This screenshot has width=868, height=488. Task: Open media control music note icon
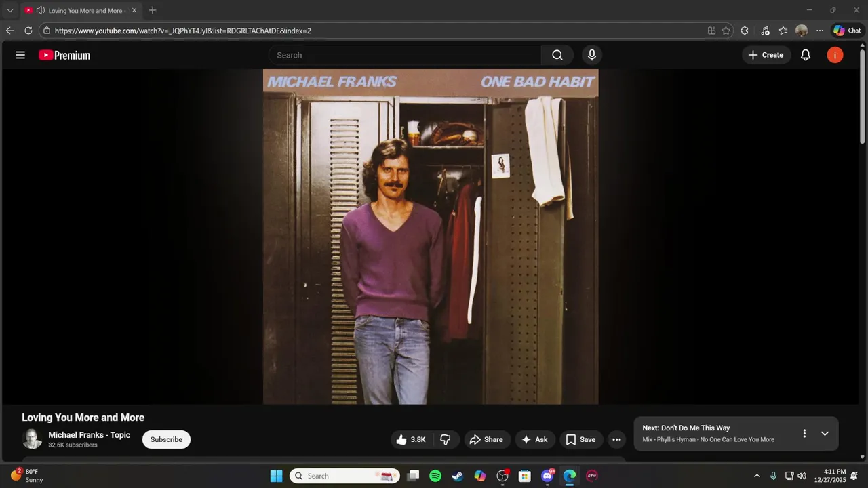pos(765,30)
